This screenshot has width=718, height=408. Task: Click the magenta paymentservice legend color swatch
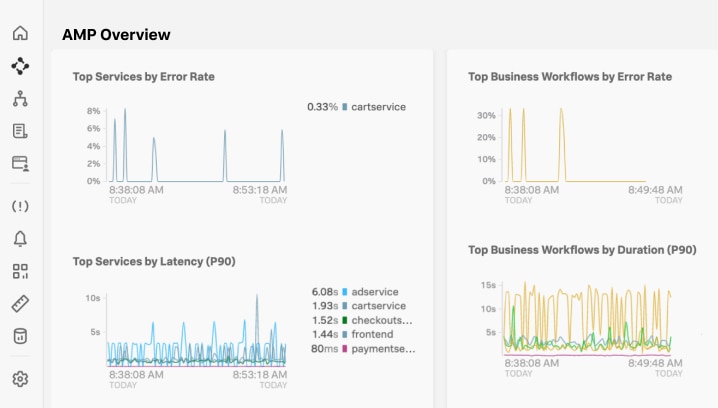(345, 349)
